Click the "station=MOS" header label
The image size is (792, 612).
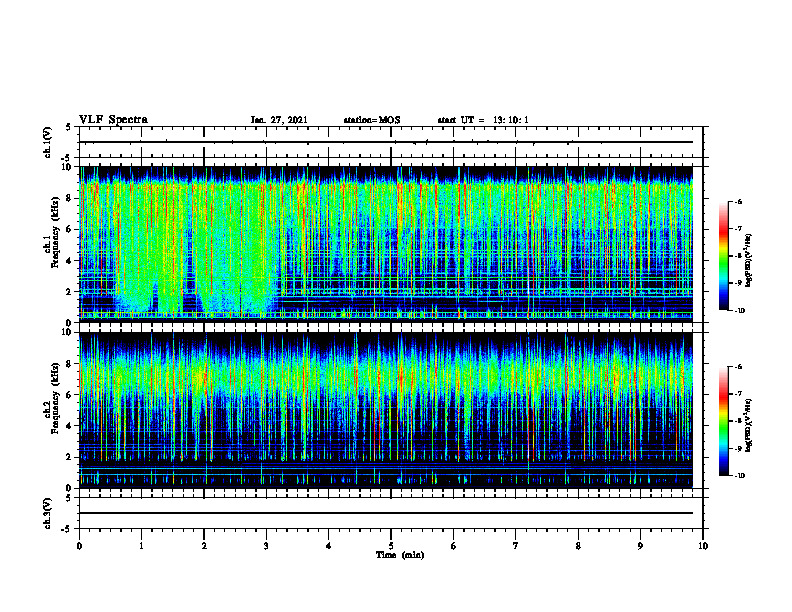[372, 120]
